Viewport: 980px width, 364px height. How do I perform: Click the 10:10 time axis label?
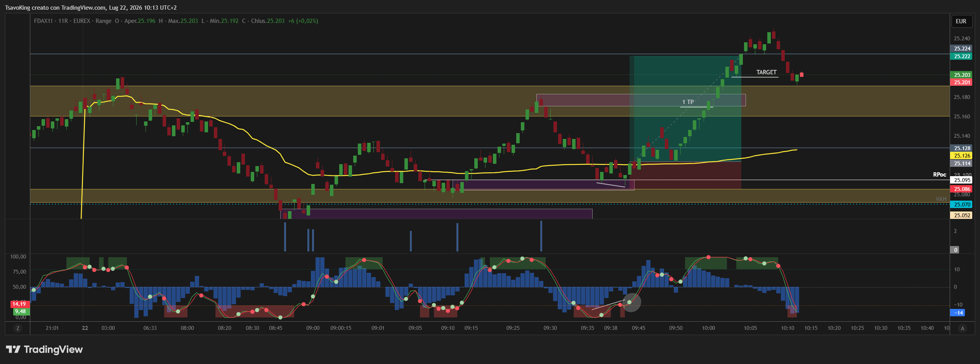click(787, 328)
